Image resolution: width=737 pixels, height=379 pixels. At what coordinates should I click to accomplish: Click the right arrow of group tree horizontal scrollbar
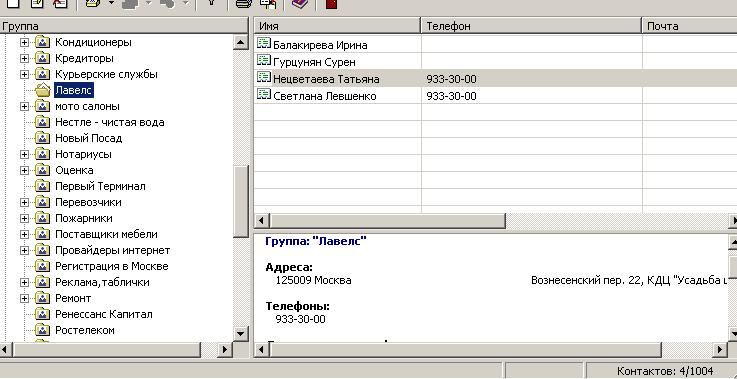pos(225,349)
